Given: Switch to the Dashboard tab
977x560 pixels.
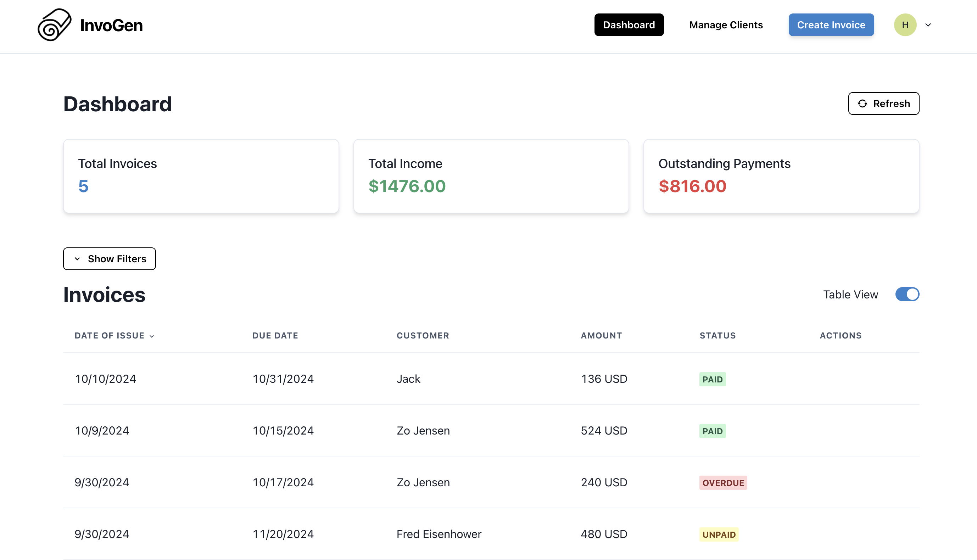Looking at the screenshot, I should pos(629,24).
